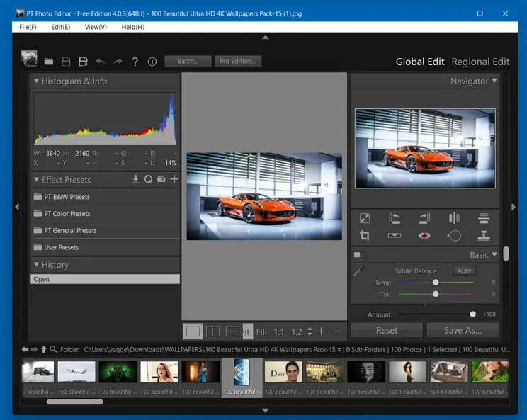Screen dimensions: 527x420
Task: Rotate image counterclockwise using rotate-left icon
Action: [x=395, y=218]
